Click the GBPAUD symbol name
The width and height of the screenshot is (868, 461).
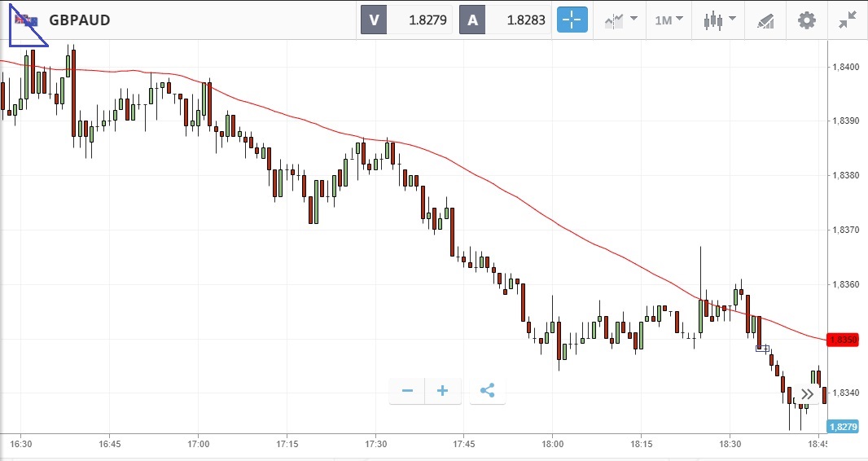click(80, 20)
